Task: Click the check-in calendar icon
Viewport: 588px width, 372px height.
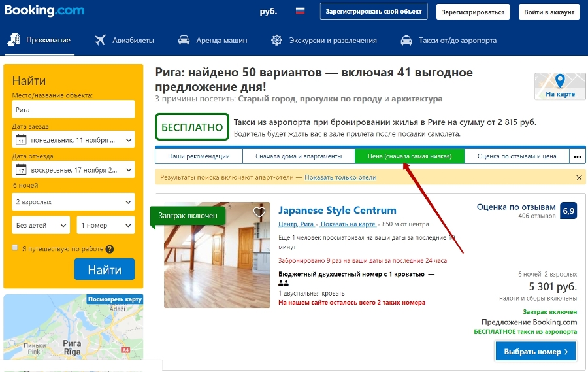Action: pyautogui.click(x=21, y=140)
